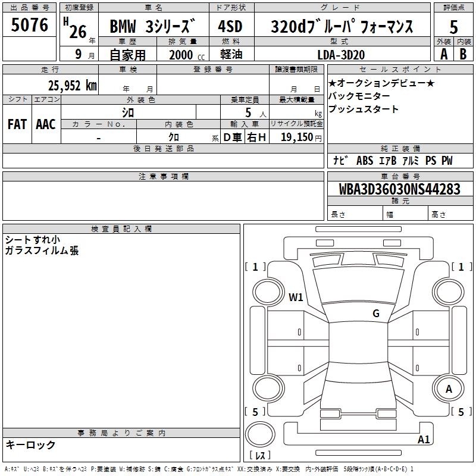Viewport: 476px width, 476px height.
Task: Click the FAT shift type cell
Action: pos(17,124)
